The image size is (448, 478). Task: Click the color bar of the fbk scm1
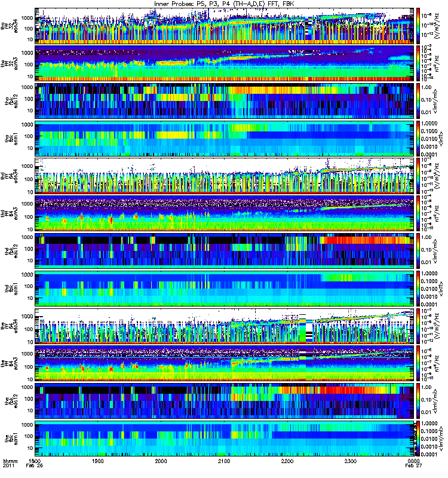click(418, 439)
